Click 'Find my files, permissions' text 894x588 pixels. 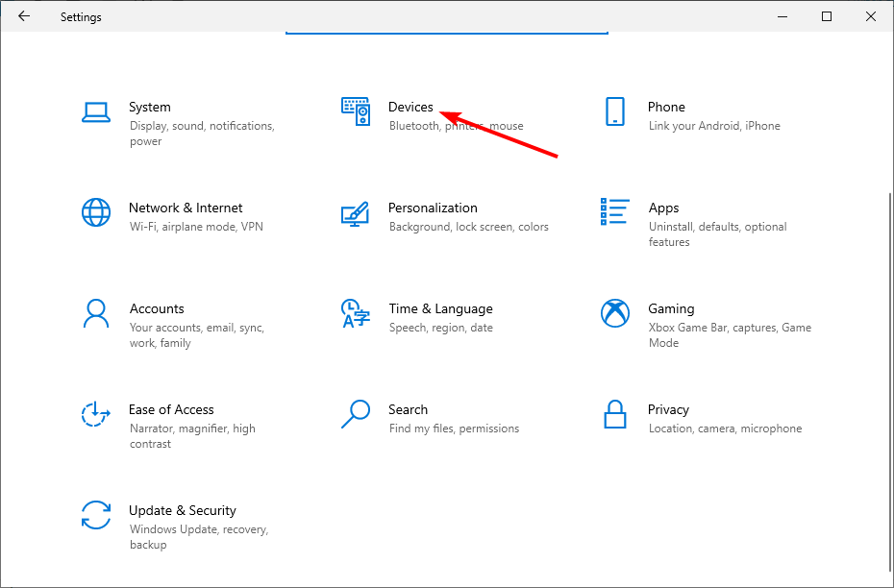(454, 429)
